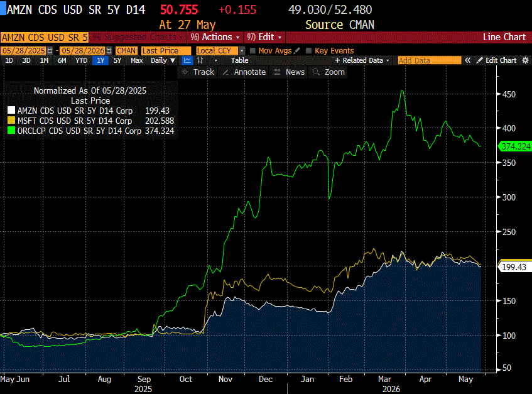Click the 49.030/52.480 bid ask quote
The image size is (532, 394).
330,9
